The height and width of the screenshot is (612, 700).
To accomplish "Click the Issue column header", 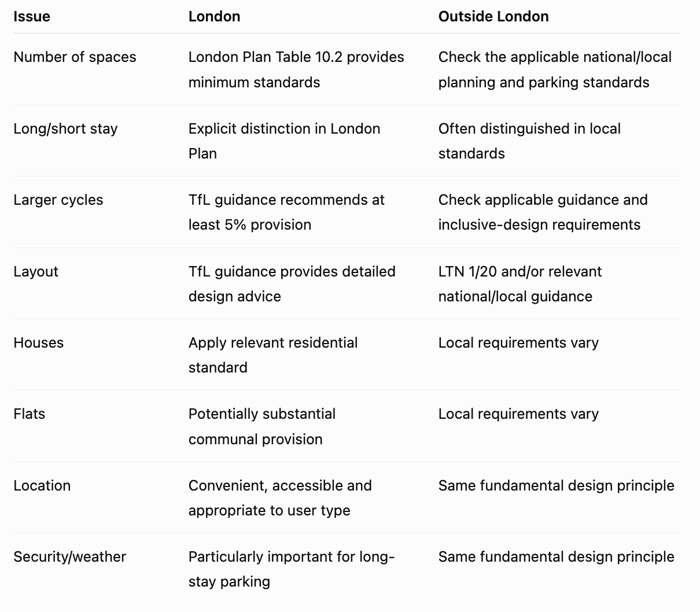I will click(x=32, y=16).
